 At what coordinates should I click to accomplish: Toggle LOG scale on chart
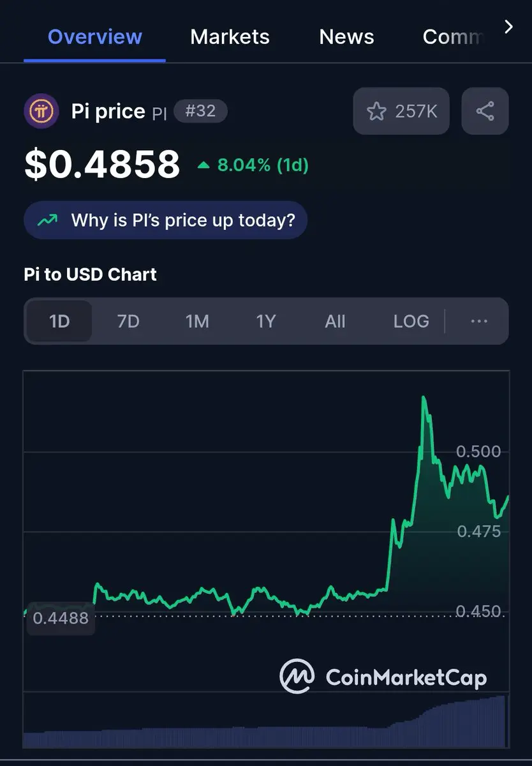point(411,321)
